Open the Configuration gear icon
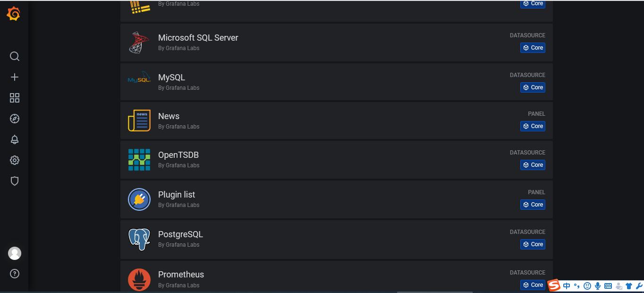This screenshot has height=293, width=644. coord(15,160)
